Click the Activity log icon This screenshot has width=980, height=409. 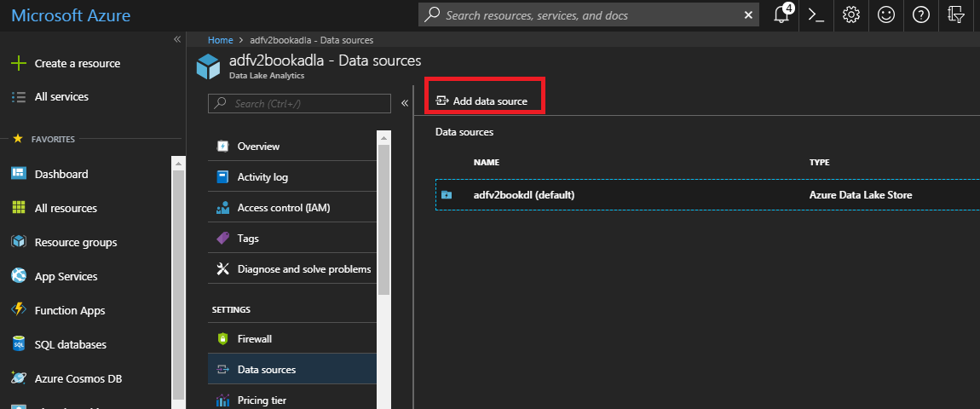pyautogui.click(x=222, y=177)
